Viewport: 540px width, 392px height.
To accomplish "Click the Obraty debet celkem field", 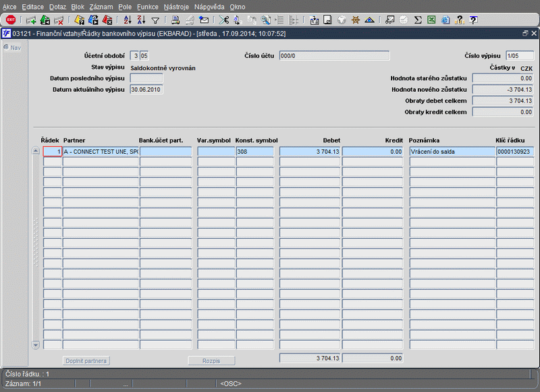I will 503,101.
